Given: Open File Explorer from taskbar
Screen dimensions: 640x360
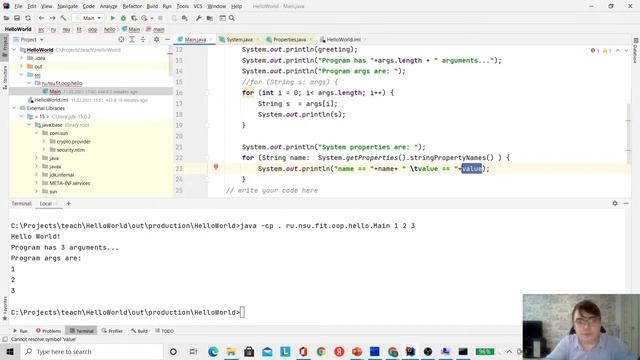Looking at the screenshot, I should [231, 351].
